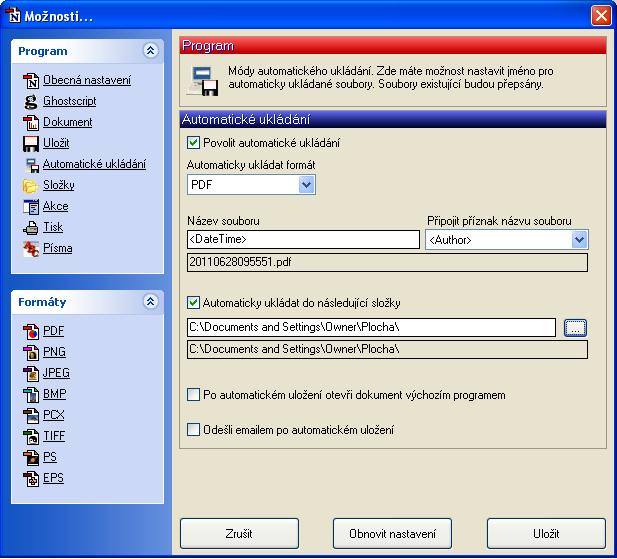Open the Ghostscript settings link
This screenshot has width=617, height=559.
point(70,101)
